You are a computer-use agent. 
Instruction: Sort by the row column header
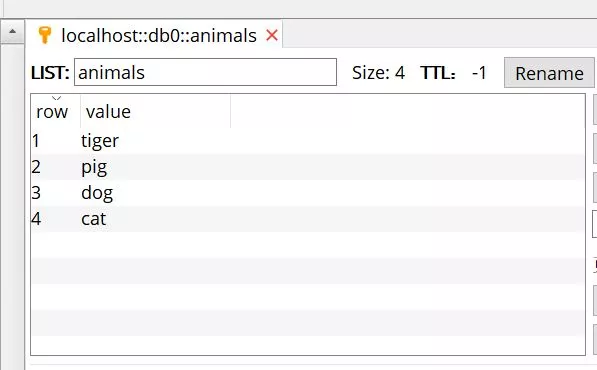point(52,112)
